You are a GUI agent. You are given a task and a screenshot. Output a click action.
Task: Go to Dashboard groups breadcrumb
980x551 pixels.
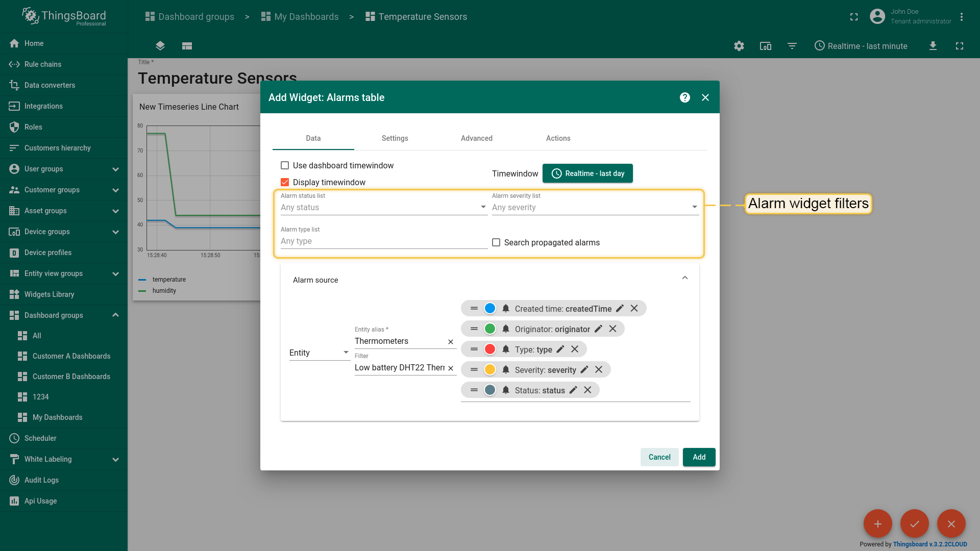[190, 17]
